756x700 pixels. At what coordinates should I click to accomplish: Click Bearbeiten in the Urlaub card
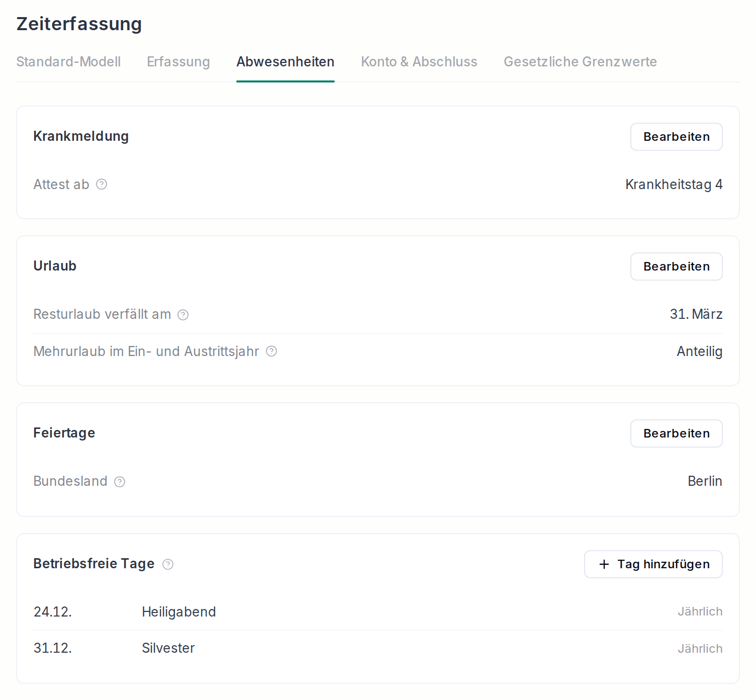pos(677,267)
